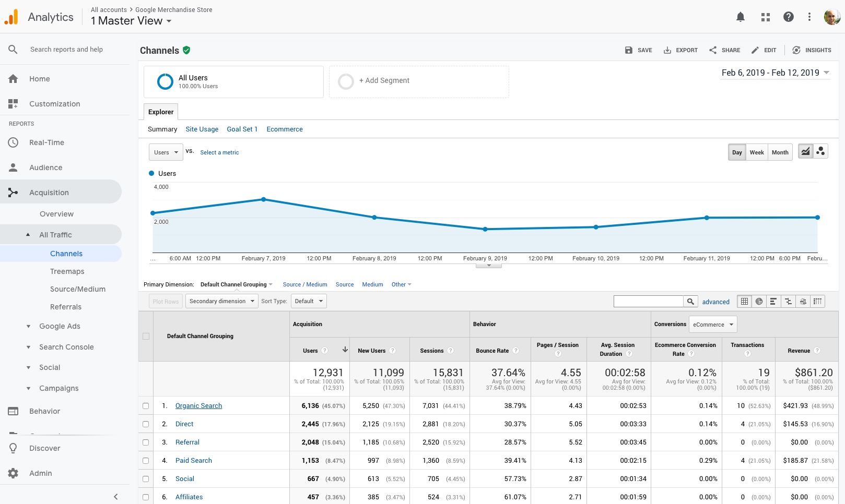Open the notifications bell
The width and height of the screenshot is (845, 504).
(740, 17)
